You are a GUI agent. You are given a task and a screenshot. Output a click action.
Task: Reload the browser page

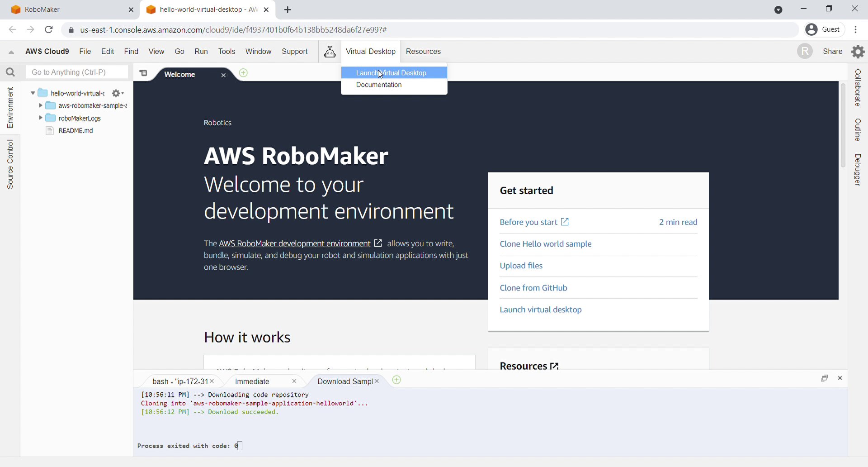pyautogui.click(x=49, y=30)
